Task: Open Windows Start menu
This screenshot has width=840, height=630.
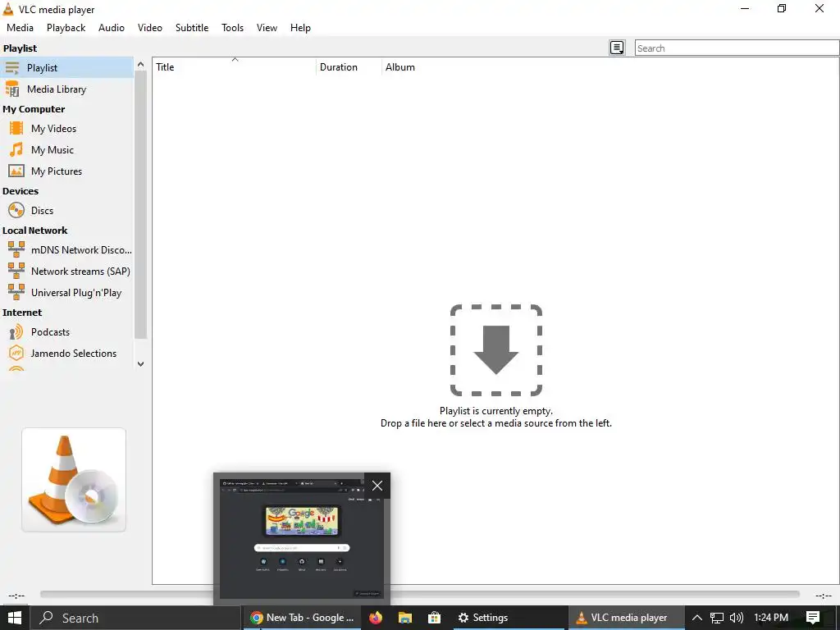Action: [x=15, y=618]
